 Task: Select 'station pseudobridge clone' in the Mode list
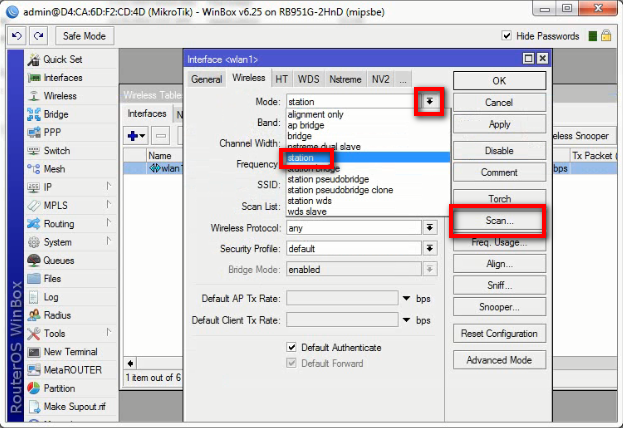click(368, 190)
